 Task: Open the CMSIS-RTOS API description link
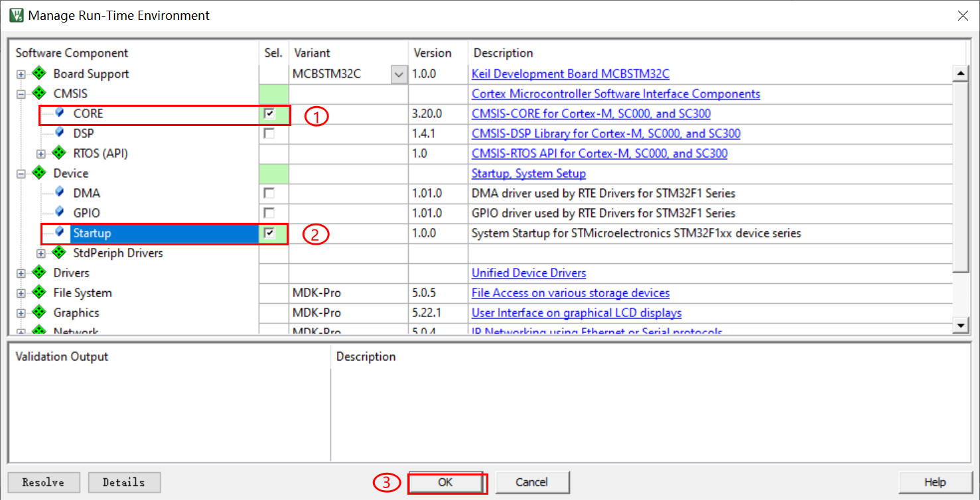tap(599, 153)
